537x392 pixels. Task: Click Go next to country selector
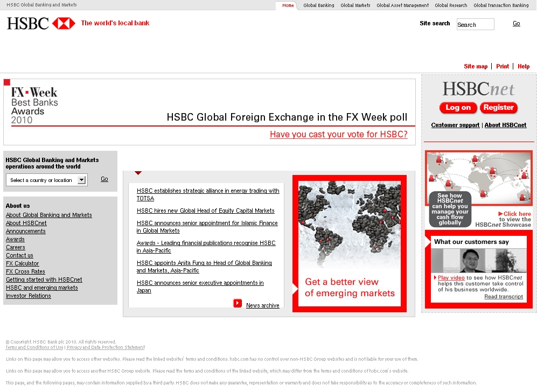(x=104, y=179)
